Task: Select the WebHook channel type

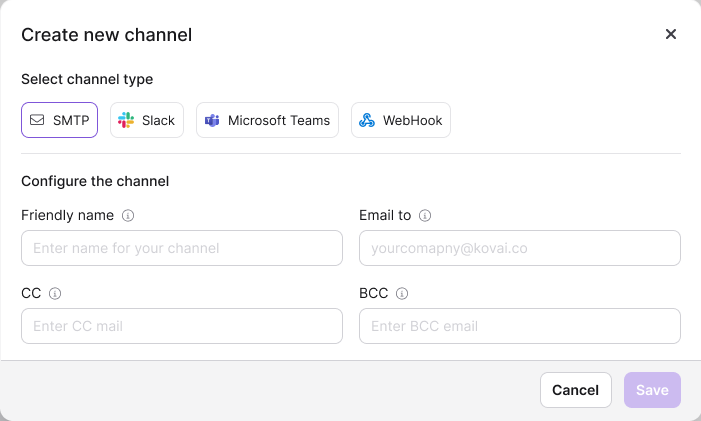Action: coord(401,120)
